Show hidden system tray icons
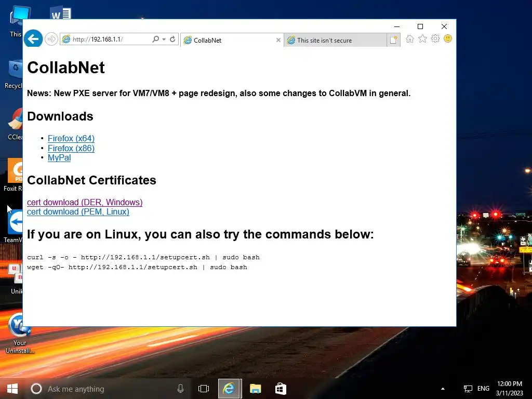This screenshot has width=532, height=399. tap(443, 389)
